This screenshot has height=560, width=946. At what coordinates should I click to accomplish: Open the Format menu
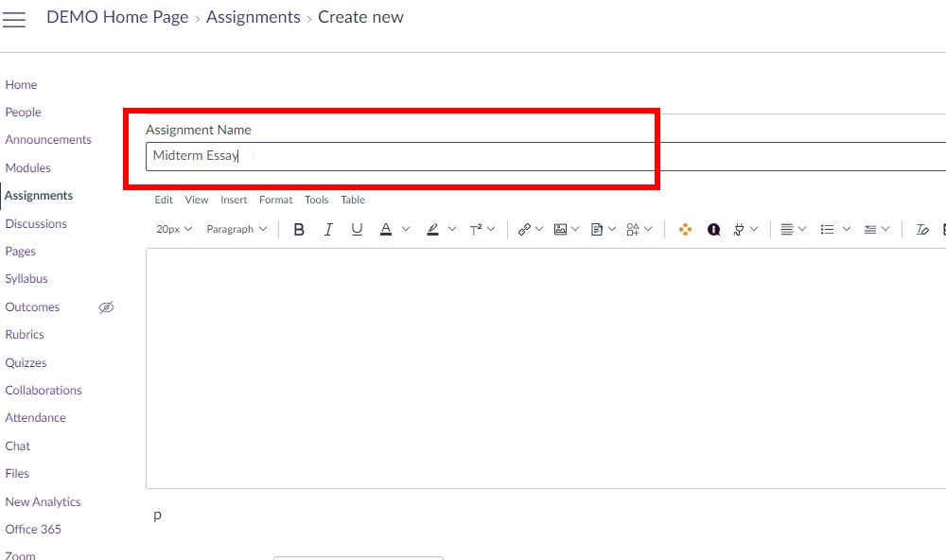(275, 200)
